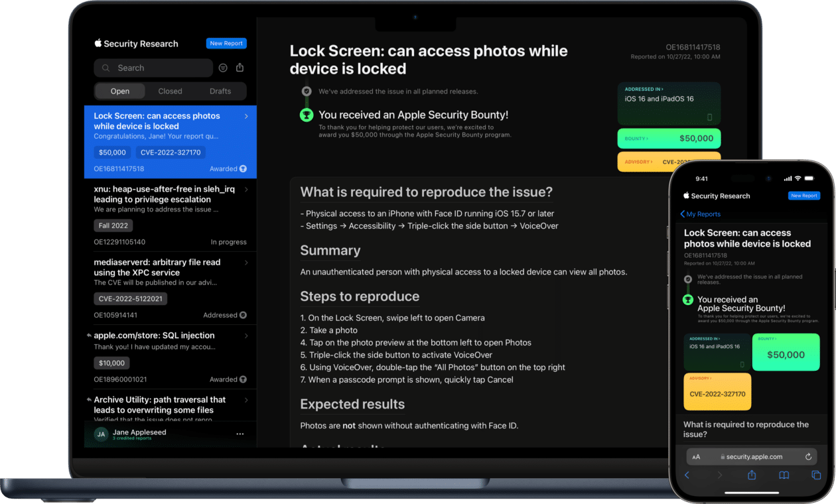This screenshot has height=504, width=836.
Task: Tap the AA text-size icon in the address bar
Action: click(696, 456)
